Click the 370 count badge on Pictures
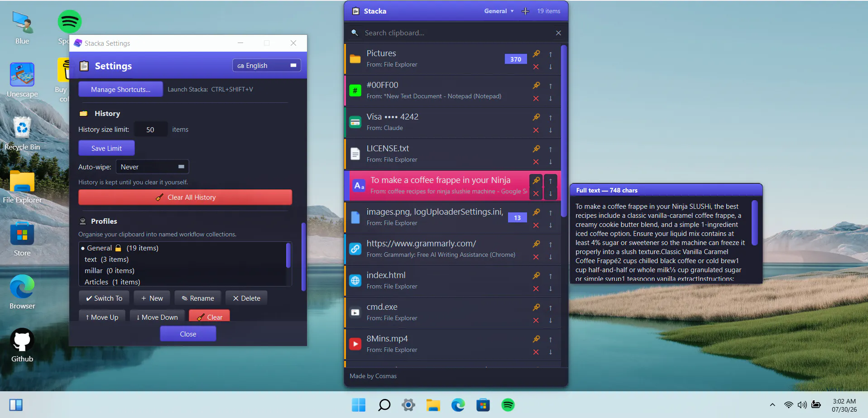The width and height of the screenshot is (868, 418). [516, 59]
